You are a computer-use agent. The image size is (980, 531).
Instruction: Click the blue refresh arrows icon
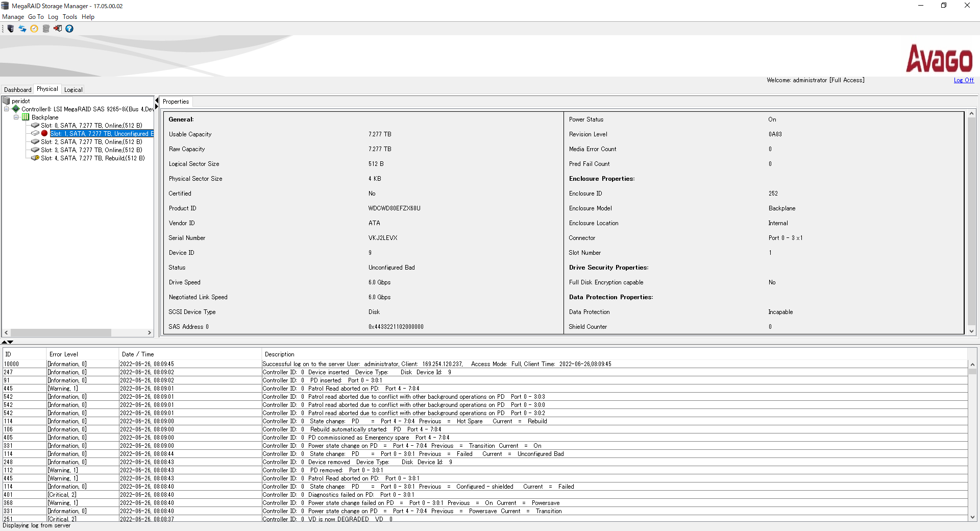pos(22,29)
